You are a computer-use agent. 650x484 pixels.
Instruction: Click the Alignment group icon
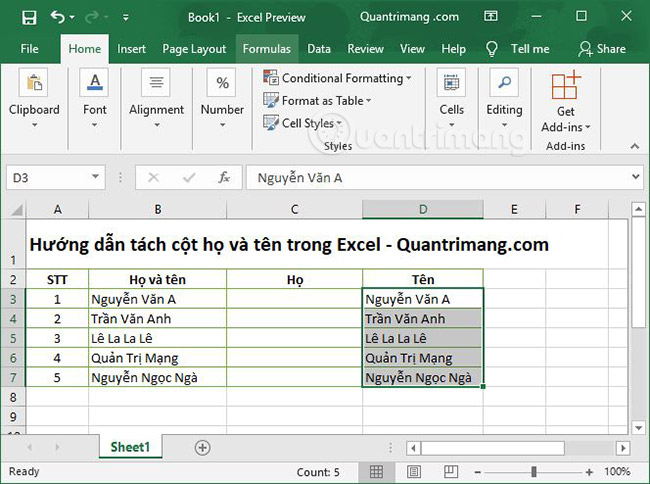click(156, 82)
